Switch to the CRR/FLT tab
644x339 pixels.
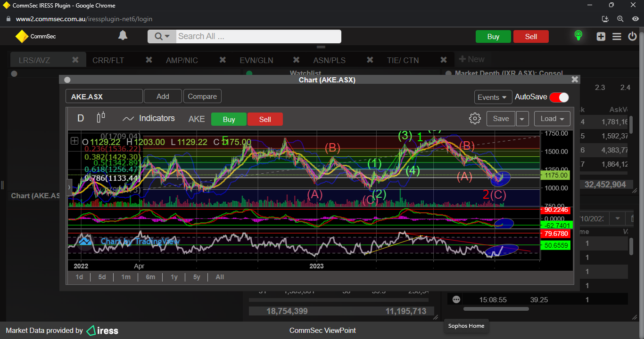pyautogui.click(x=108, y=60)
